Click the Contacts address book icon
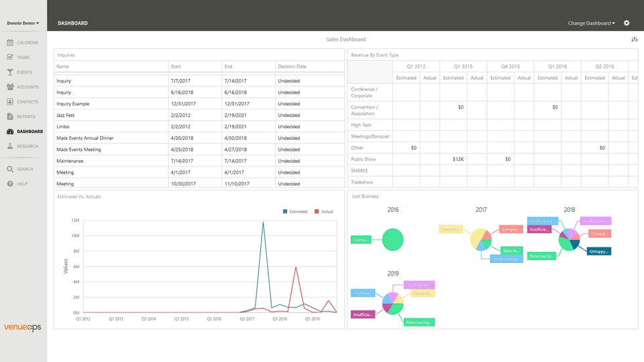This screenshot has width=644, height=362. click(10, 101)
